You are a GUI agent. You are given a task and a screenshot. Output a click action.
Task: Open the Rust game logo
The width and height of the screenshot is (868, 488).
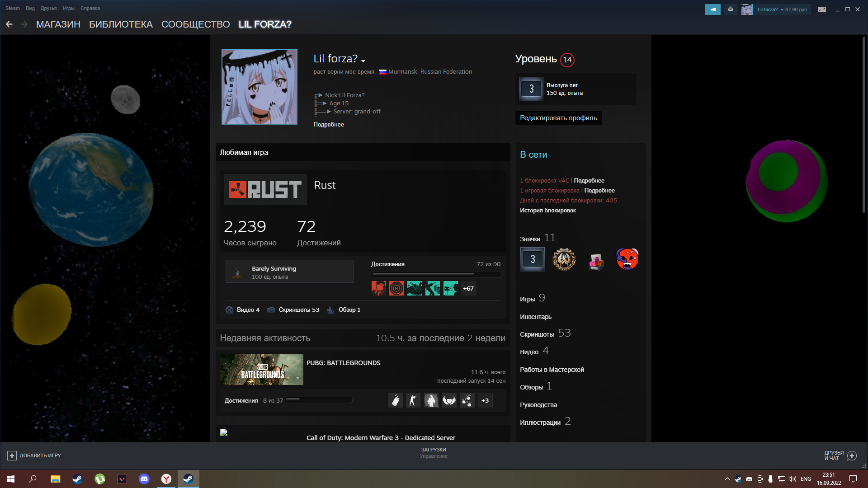pos(265,189)
